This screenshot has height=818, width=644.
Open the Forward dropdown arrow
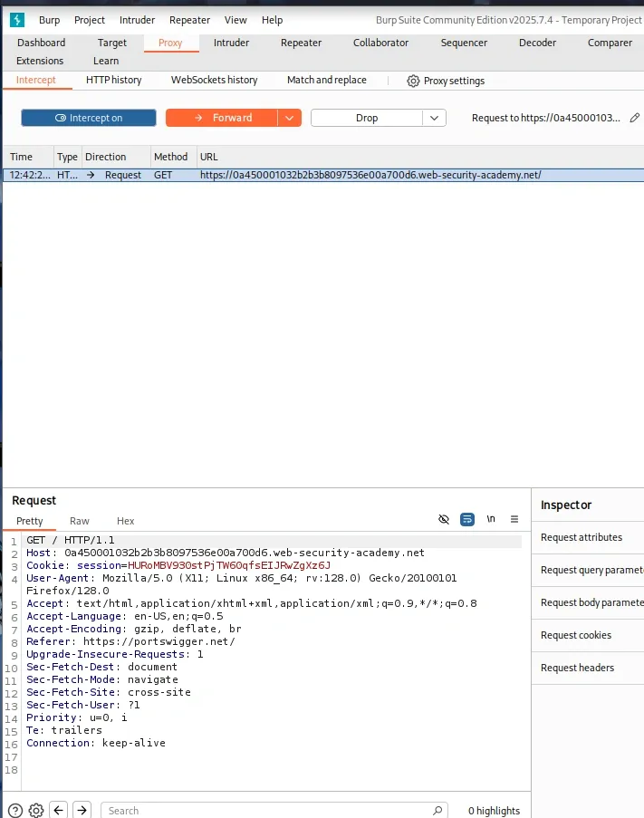click(290, 118)
